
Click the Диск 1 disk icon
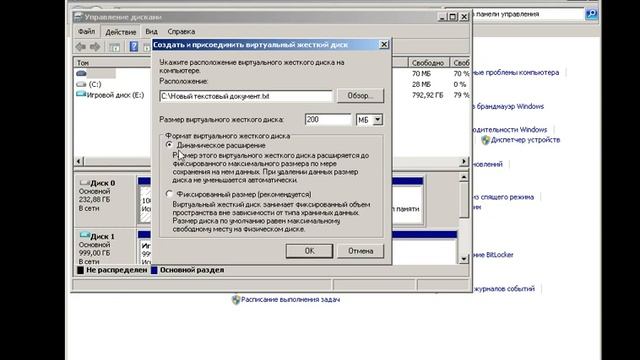[84, 236]
